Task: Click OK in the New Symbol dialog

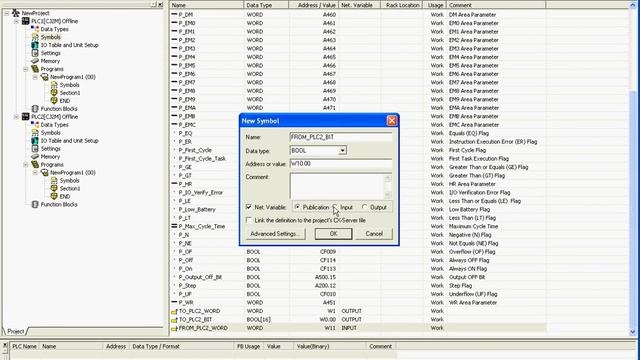Action: pos(333,233)
